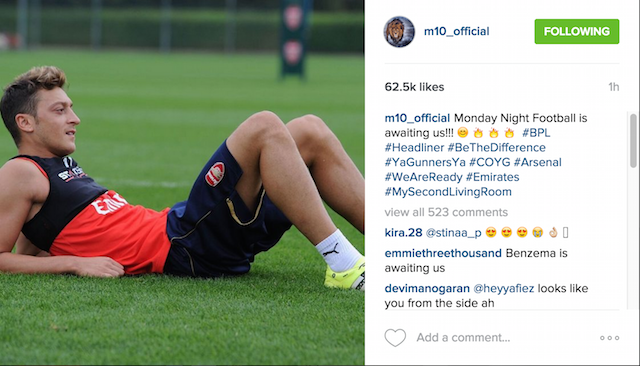Viewport: 640px width, 366px height.
Task: Open the #BeTheDifference hashtag
Action: (x=496, y=147)
